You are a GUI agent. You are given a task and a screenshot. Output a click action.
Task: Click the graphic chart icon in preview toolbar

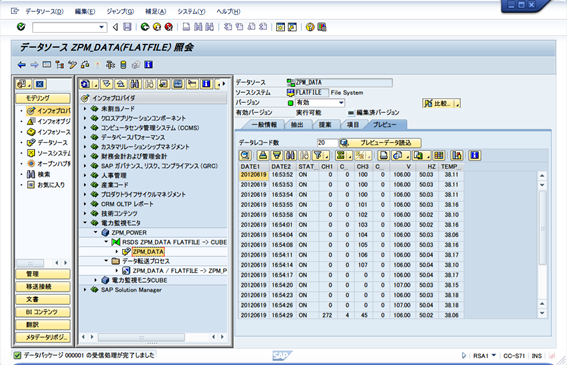pos(457,156)
